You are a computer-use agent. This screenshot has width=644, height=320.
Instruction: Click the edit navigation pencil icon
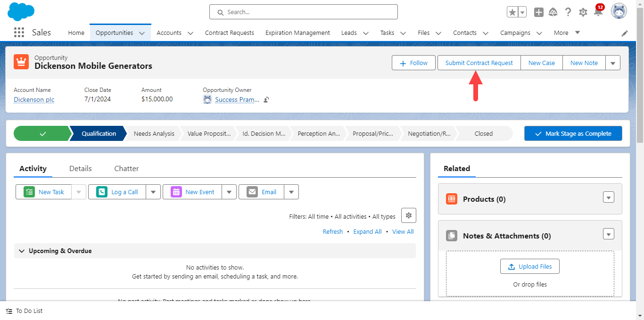pos(625,33)
